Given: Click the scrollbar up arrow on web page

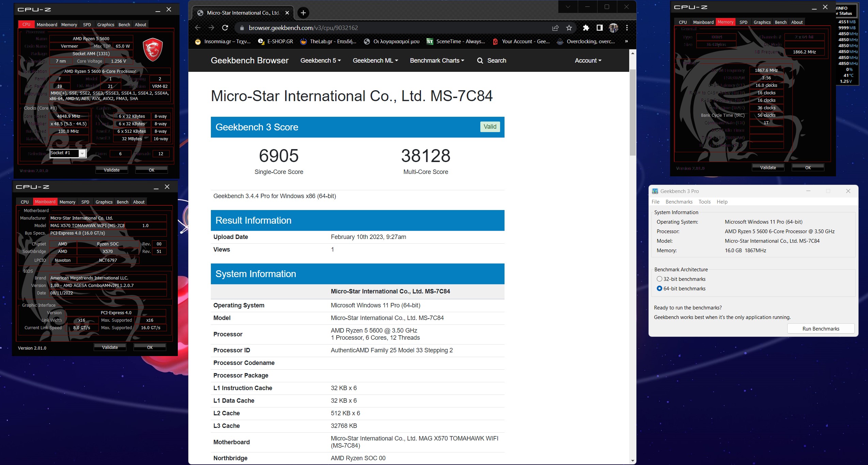Looking at the screenshot, I should (633, 53).
